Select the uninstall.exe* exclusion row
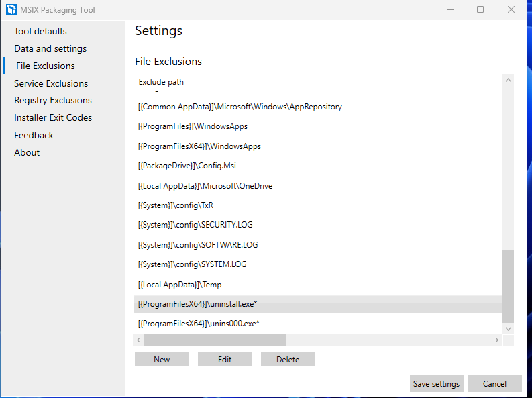This screenshot has width=532, height=398. (x=318, y=304)
